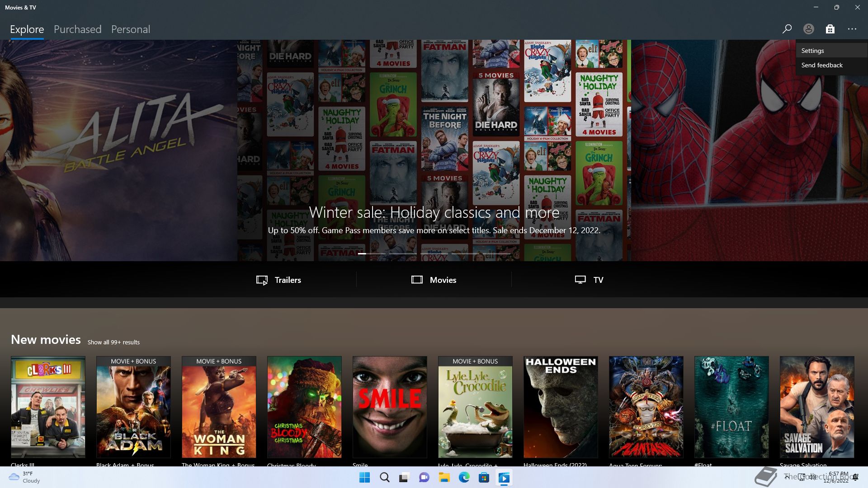The image size is (868, 488).
Task: Open taskbar Search magnifier
Action: pos(384,478)
